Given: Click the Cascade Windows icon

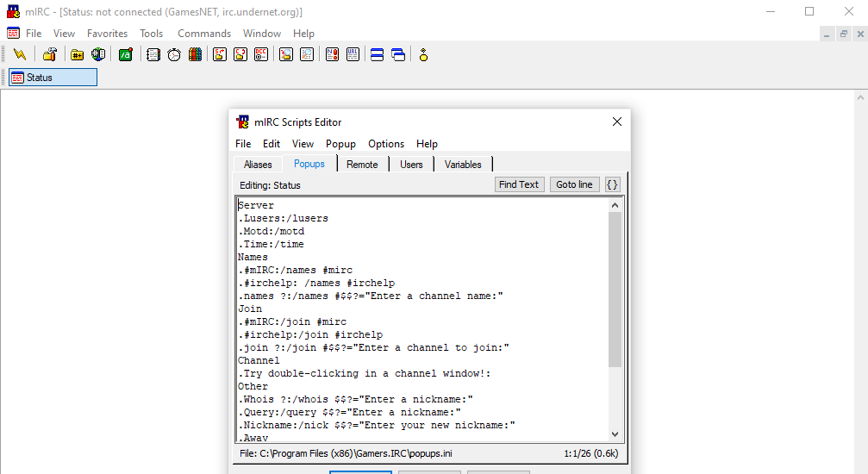Looking at the screenshot, I should (398, 55).
